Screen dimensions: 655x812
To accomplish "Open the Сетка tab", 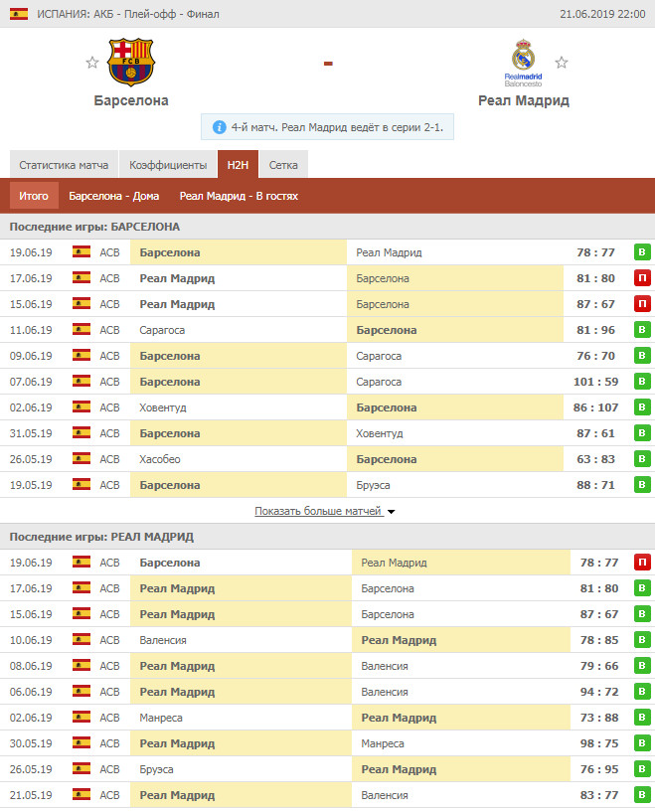I will pos(283,165).
